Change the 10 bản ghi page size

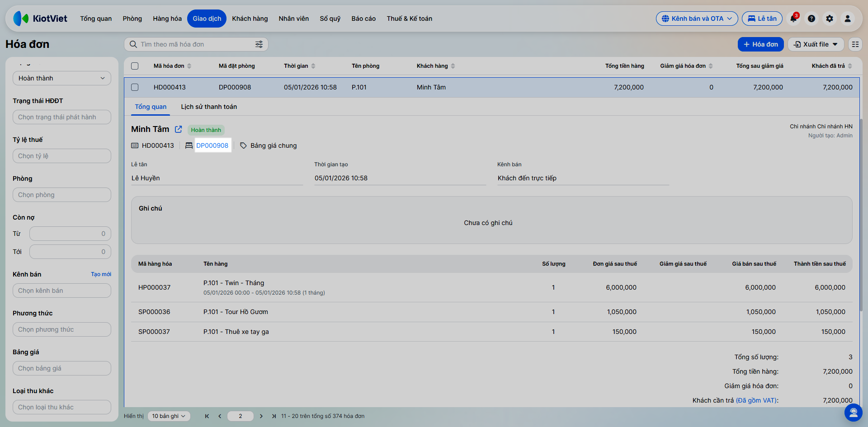pyautogui.click(x=169, y=416)
